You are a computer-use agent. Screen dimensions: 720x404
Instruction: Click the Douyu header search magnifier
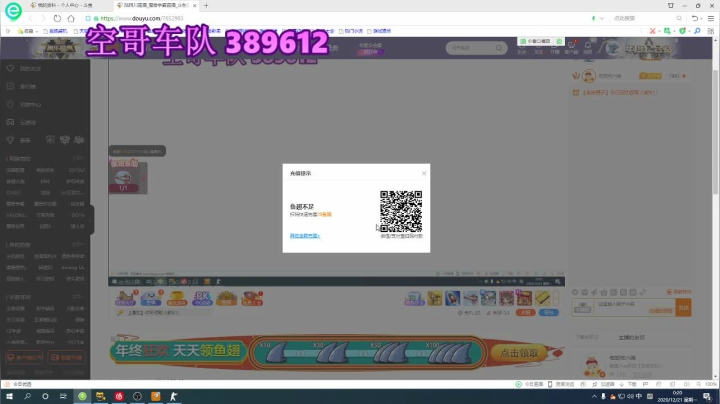point(499,48)
